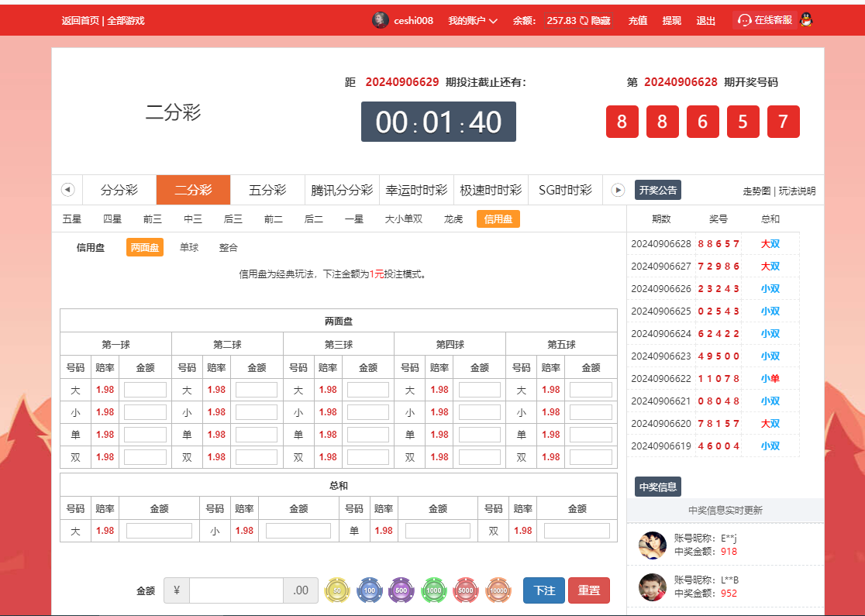Image resolution: width=865 pixels, height=616 pixels.
Task: Open the 龙虎 play type
Action: point(453,219)
